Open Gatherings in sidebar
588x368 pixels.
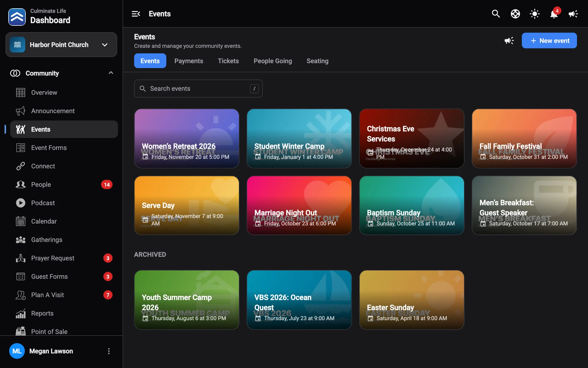[64, 240]
